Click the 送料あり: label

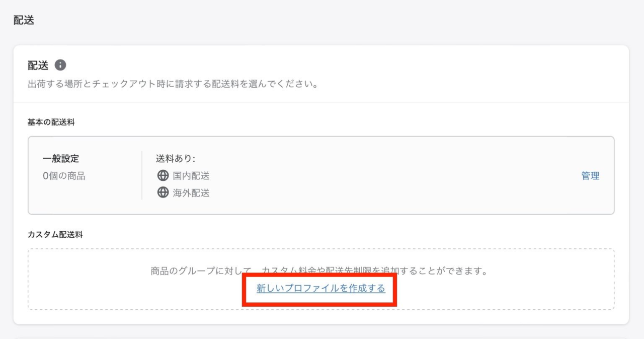pyautogui.click(x=176, y=159)
